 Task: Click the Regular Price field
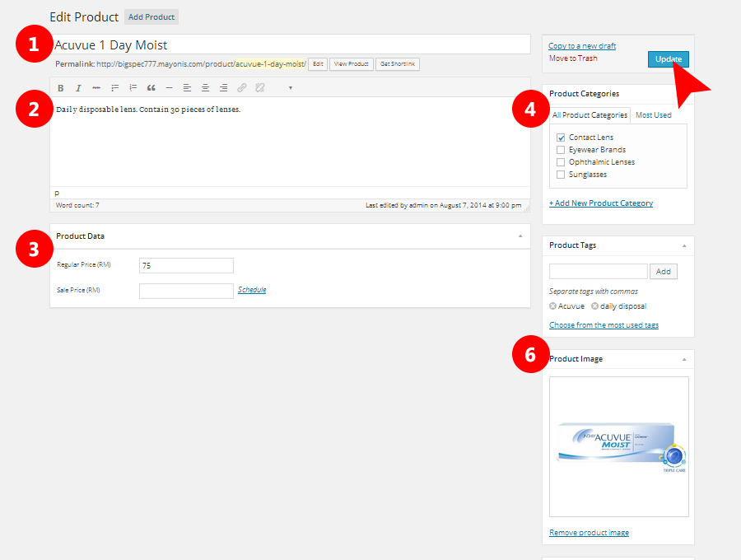[x=186, y=265]
